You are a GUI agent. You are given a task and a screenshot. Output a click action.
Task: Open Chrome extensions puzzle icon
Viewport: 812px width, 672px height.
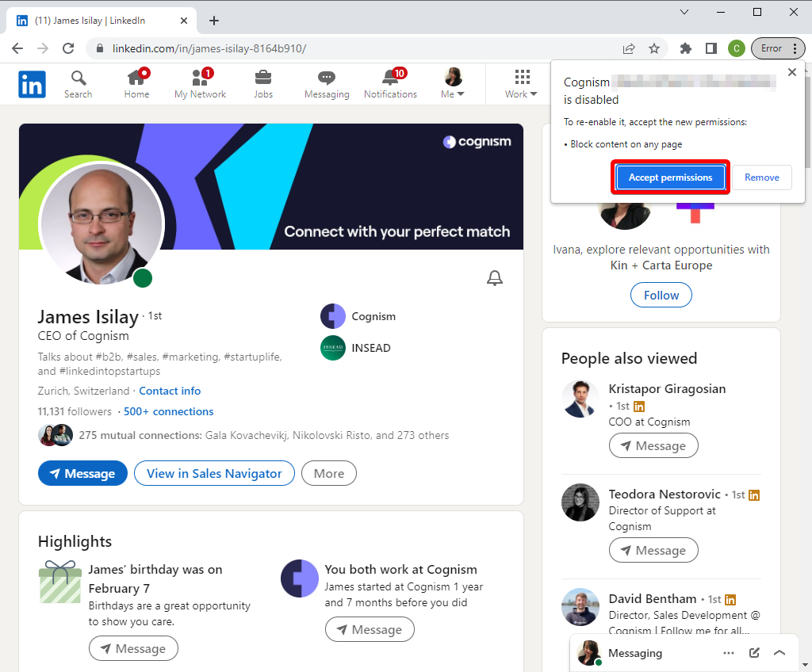(686, 48)
